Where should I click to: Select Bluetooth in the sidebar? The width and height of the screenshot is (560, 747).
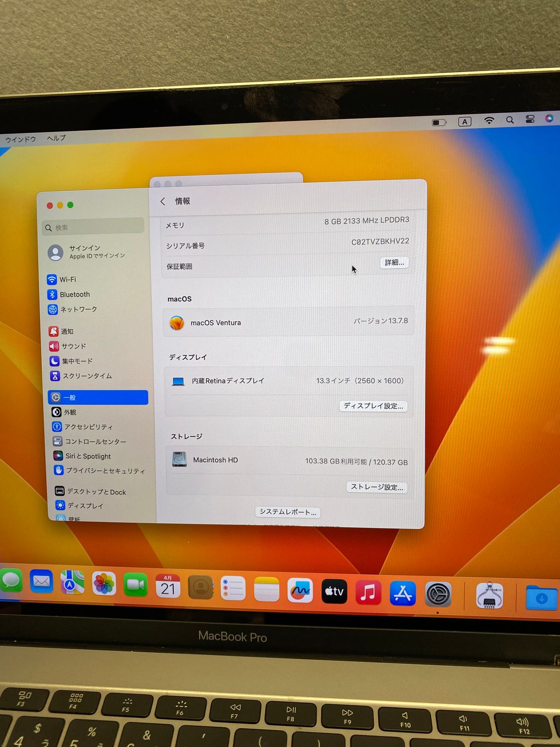pos(74,294)
